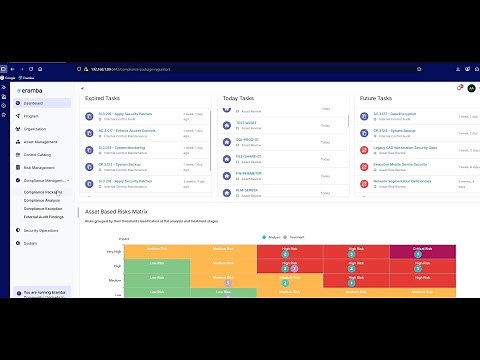Click the house icon beside FILE-SHARE-01
This screenshot has width=480, height=360.
[227, 159]
